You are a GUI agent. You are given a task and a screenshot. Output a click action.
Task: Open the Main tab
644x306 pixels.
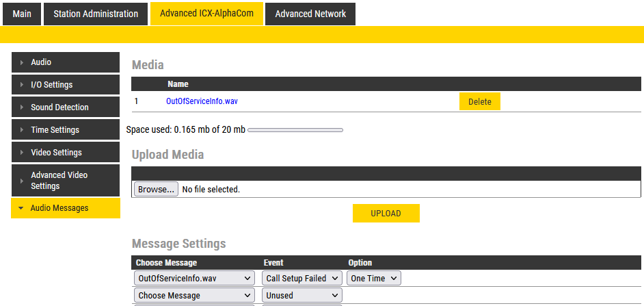22,14
